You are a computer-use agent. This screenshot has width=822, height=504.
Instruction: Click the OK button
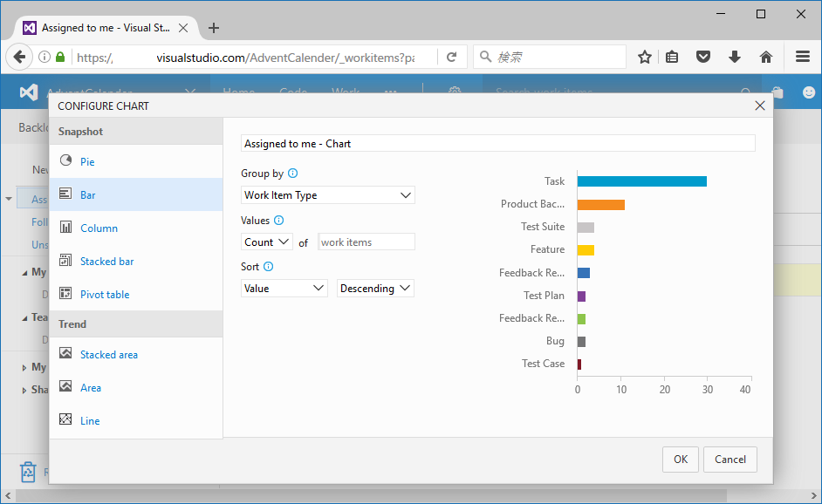[681, 460]
